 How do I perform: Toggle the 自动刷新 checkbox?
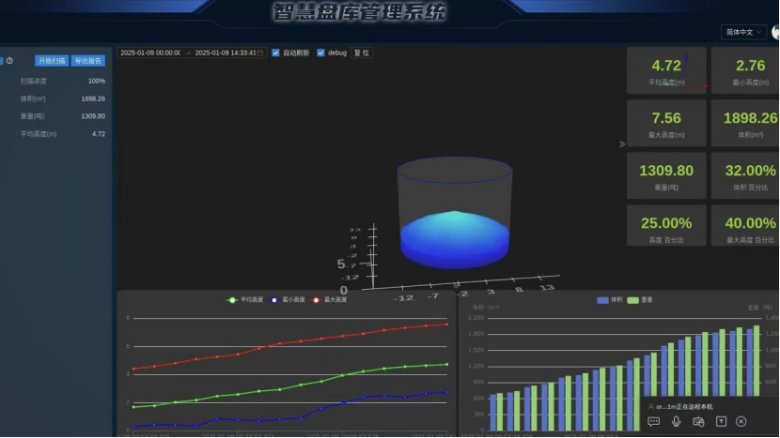276,52
